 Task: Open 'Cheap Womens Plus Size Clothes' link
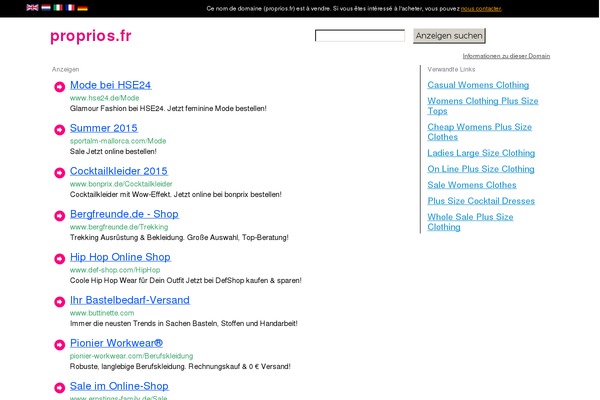(x=479, y=132)
